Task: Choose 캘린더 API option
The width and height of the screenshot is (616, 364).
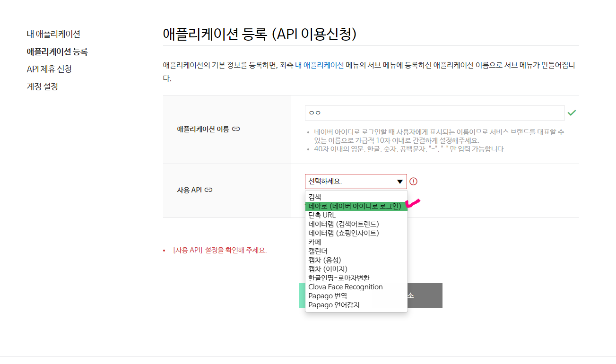Action: [356, 251]
